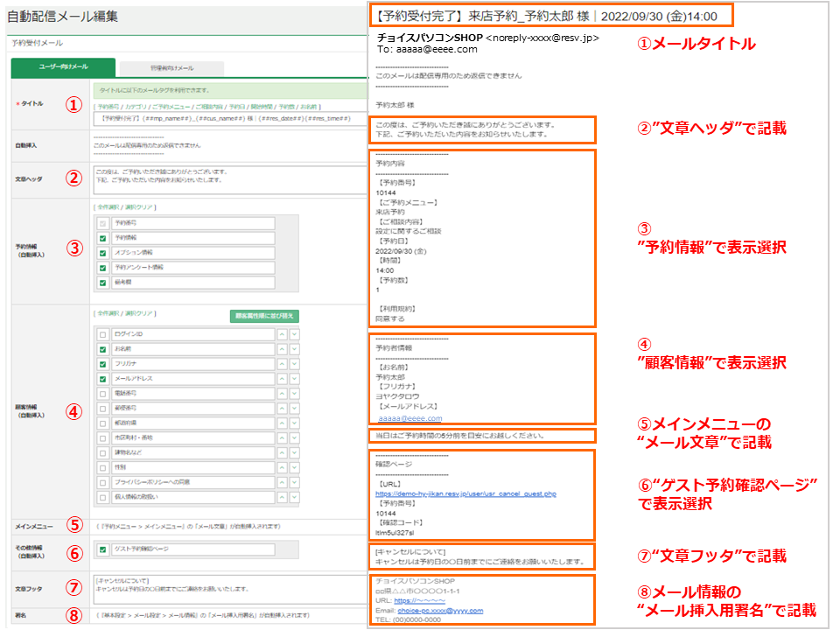840x630 pixels.
Task: Move 建物名など row down
Action: tap(295, 453)
